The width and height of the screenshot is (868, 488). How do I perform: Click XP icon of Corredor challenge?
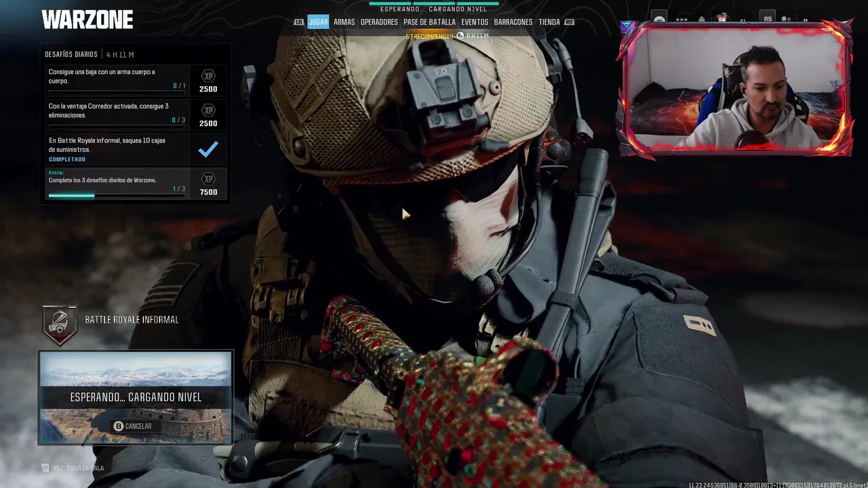click(208, 110)
